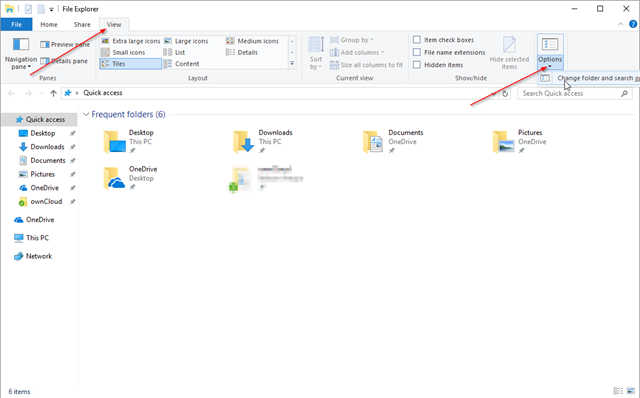640x398 pixels.
Task: Open the Sort by dropdown
Action: coord(316,53)
